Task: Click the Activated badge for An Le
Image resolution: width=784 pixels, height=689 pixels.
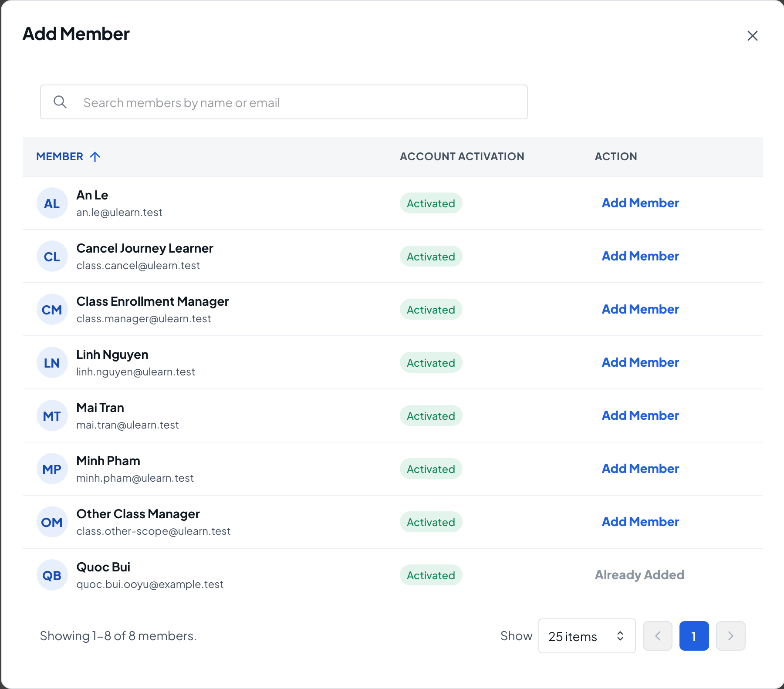Action: 431,203
